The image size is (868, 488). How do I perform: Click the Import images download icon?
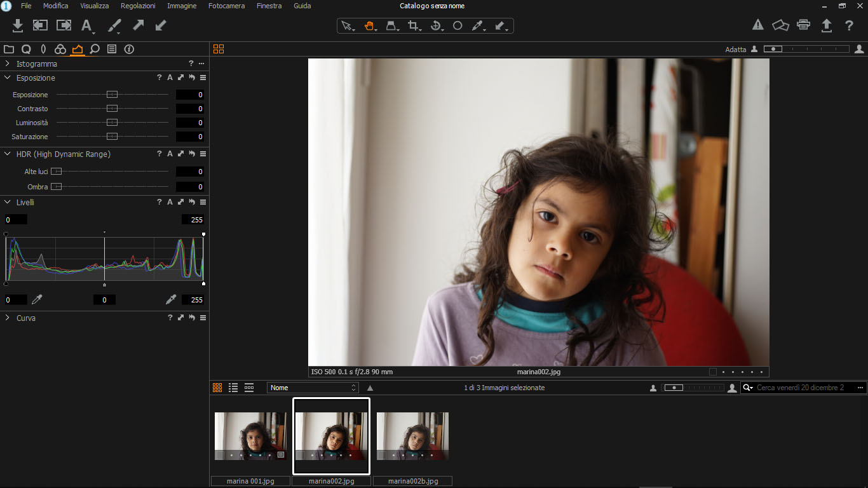pos(18,25)
